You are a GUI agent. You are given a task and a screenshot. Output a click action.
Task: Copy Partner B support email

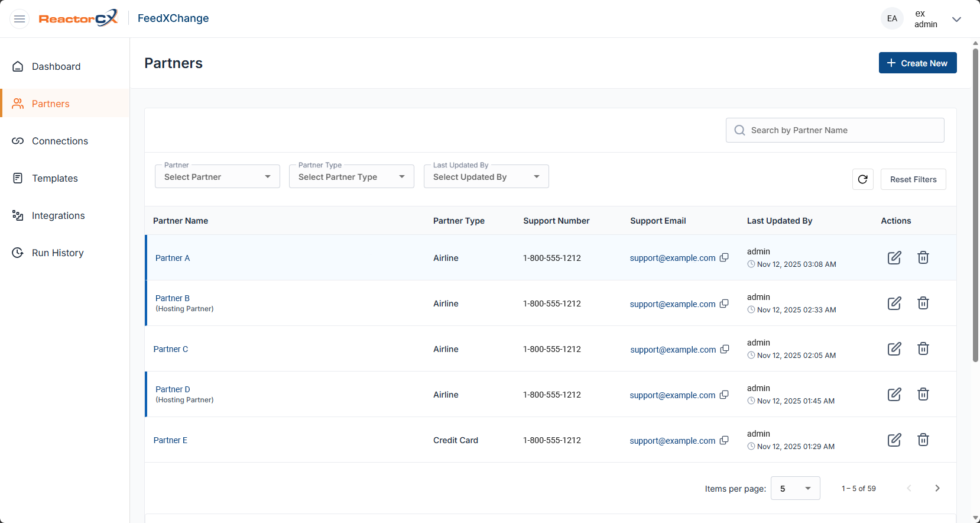(724, 304)
